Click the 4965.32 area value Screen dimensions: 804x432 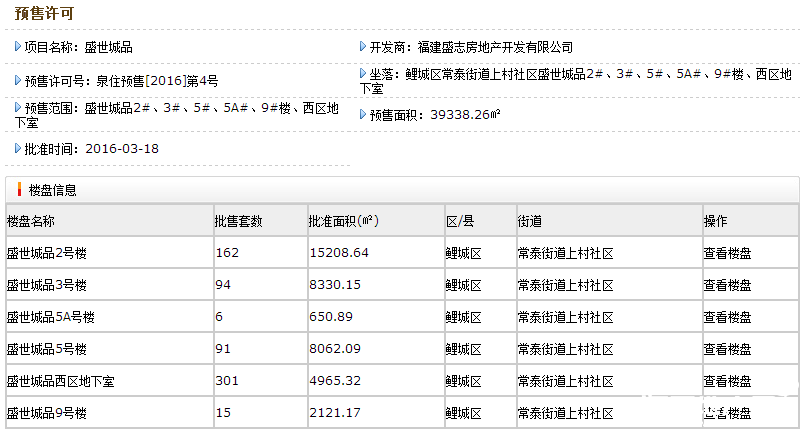click(x=335, y=381)
